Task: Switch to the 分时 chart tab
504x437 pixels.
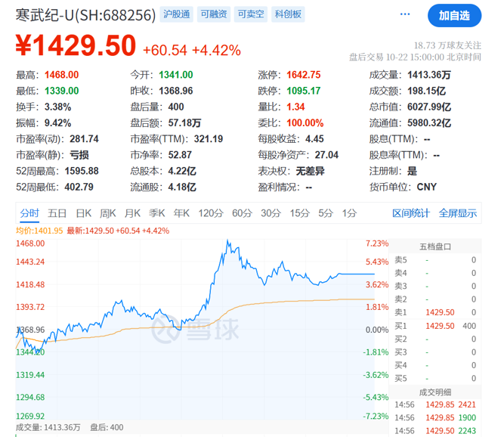Action: pyautogui.click(x=29, y=213)
